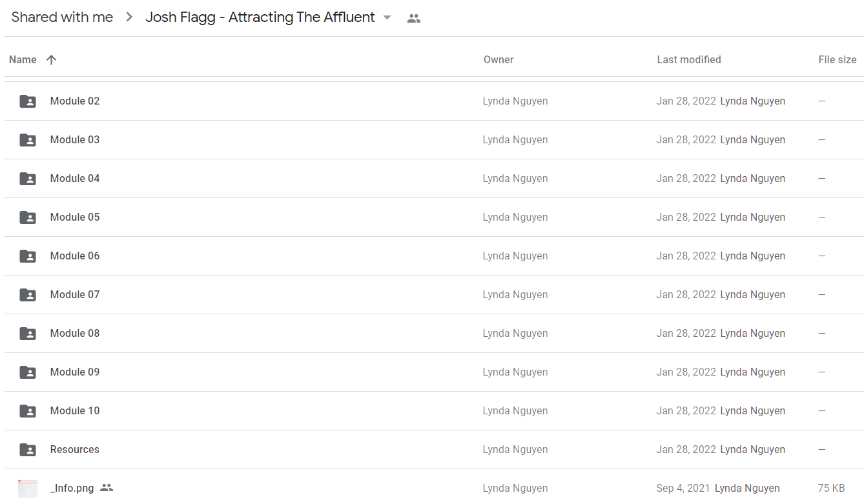
Task: Select the _Info.png file thumbnail
Action: point(28,489)
